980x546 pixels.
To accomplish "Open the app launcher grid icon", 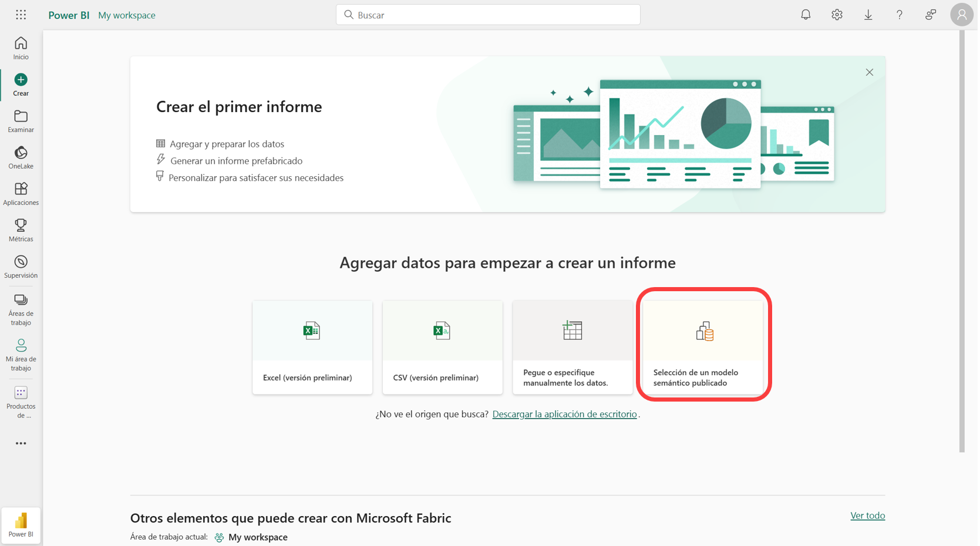I will (21, 15).
